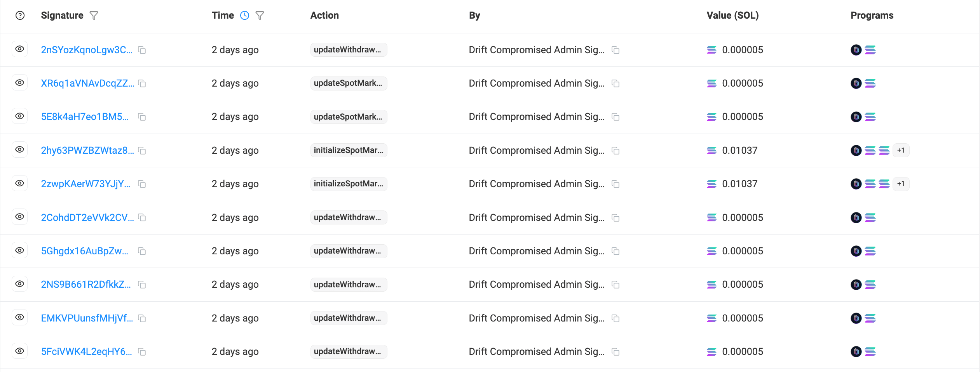Screen dimensions: 980x372
Task: Click the Drift program icon on the first row
Action: point(857,50)
